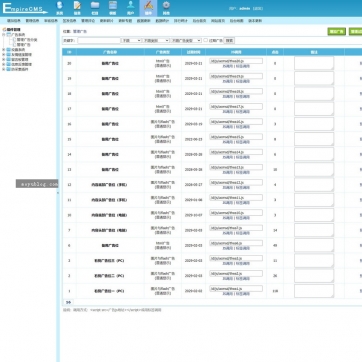Click the ad system folder icon in tree
The width and height of the screenshot is (362, 362).
(9, 34)
